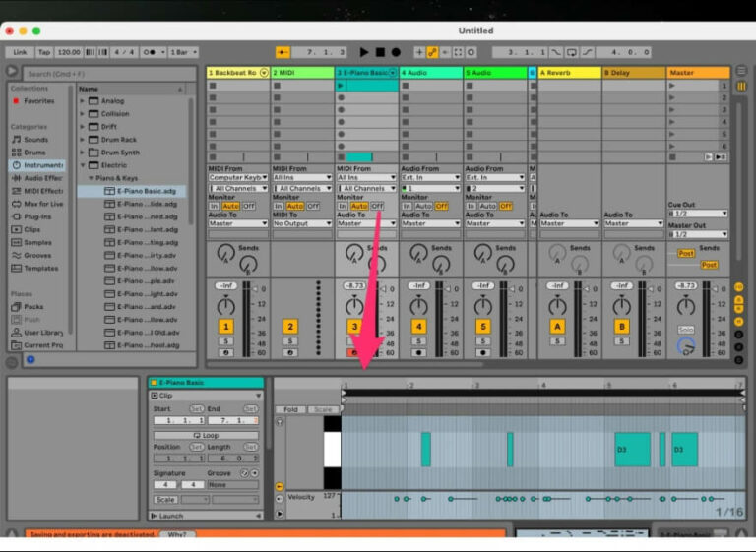Toggle the Follow playback button

[283, 52]
